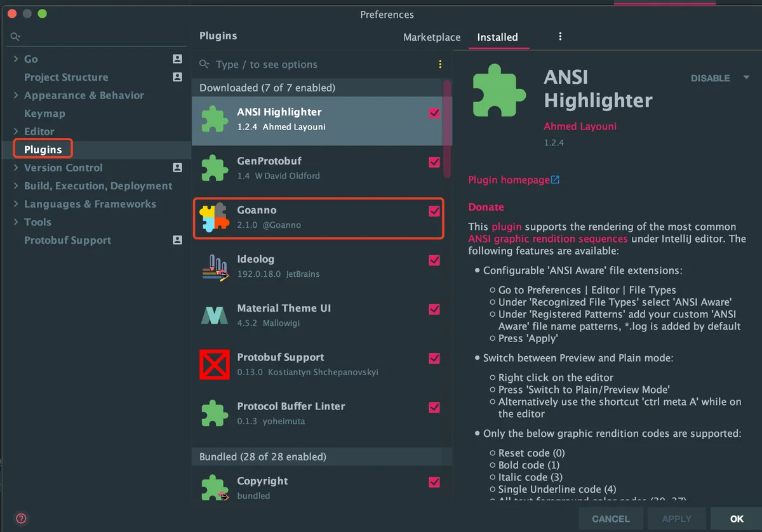Click the APPLY button
This screenshot has width=762, height=532.
(x=677, y=519)
